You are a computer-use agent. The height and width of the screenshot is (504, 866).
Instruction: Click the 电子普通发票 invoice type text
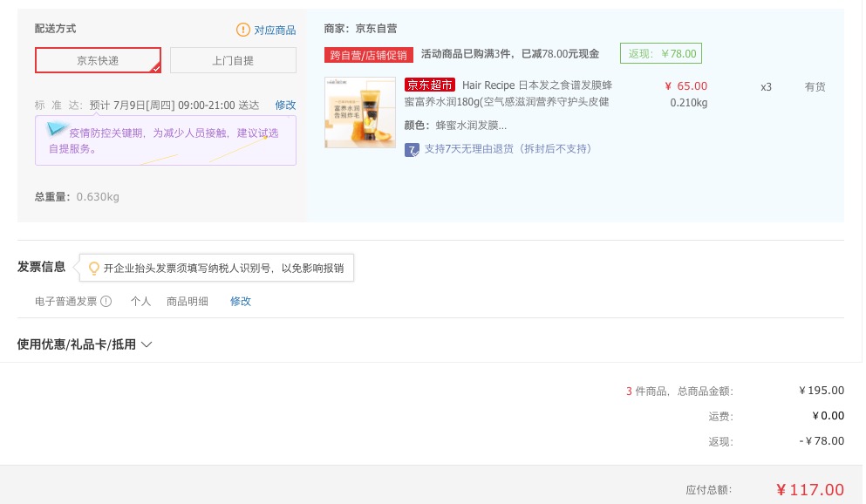[x=65, y=302]
